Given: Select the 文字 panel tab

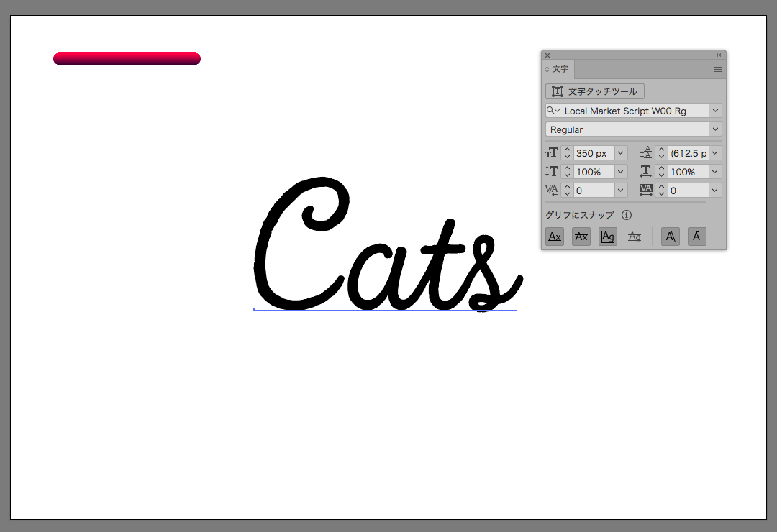Looking at the screenshot, I should pos(560,70).
